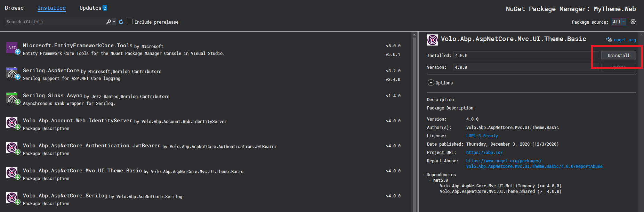Open the Package source dropdown

[x=619, y=22]
